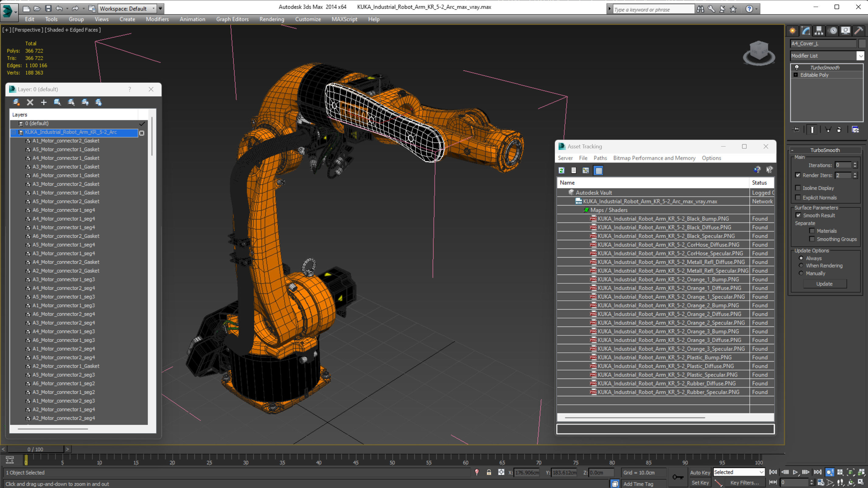The width and height of the screenshot is (868, 488).
Task: Click Remove Modifier trash icon under the stack
Action: 839,130
